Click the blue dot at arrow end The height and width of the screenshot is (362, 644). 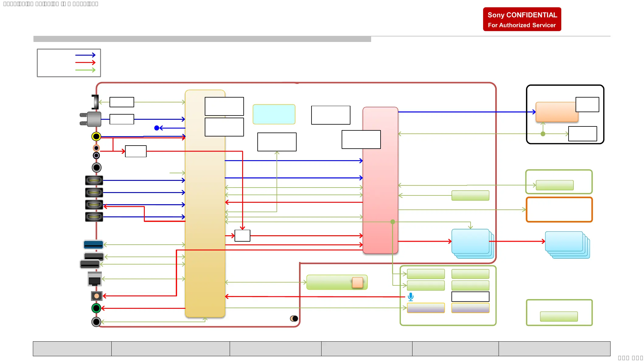tap(157, 128)
